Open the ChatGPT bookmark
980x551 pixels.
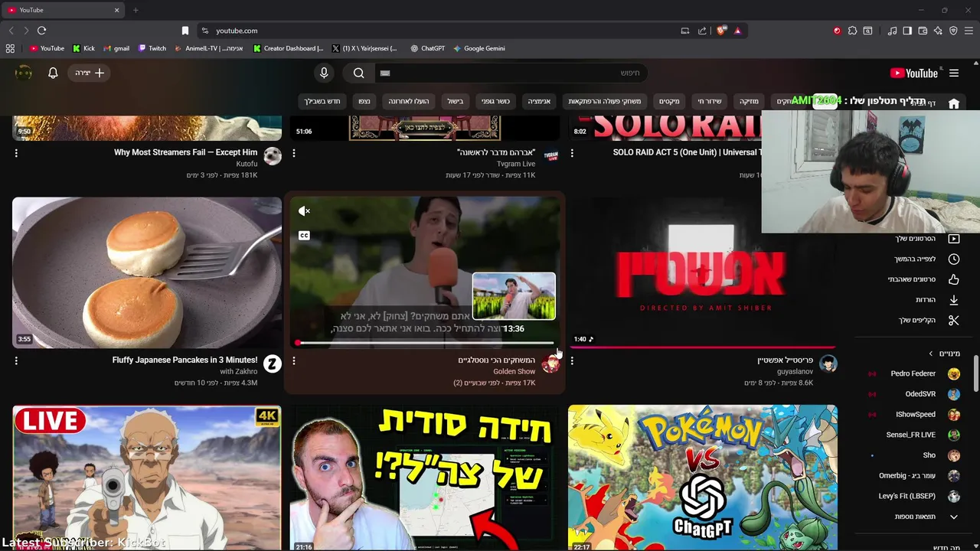pos(427,48)
